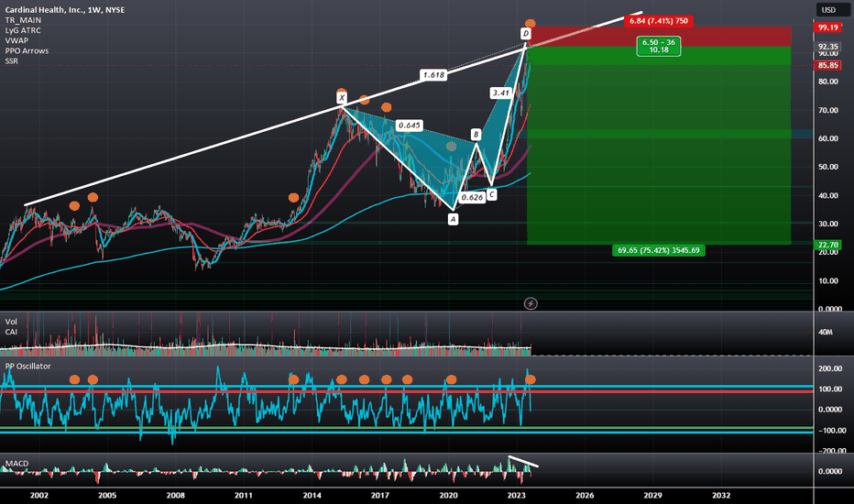Click the 22.70 green target price label

click(x=827, y=245)
